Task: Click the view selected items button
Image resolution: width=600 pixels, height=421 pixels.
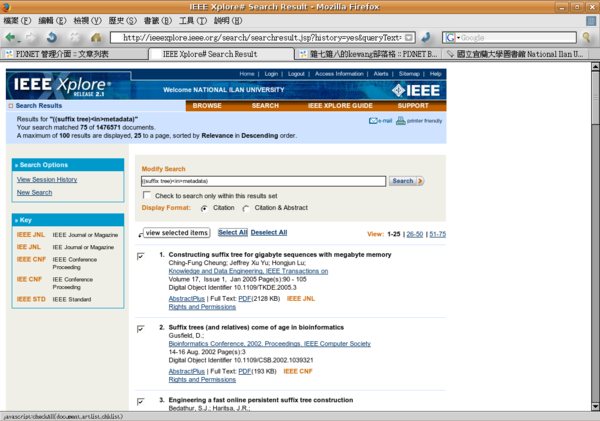Action: (x=176, y=233)
